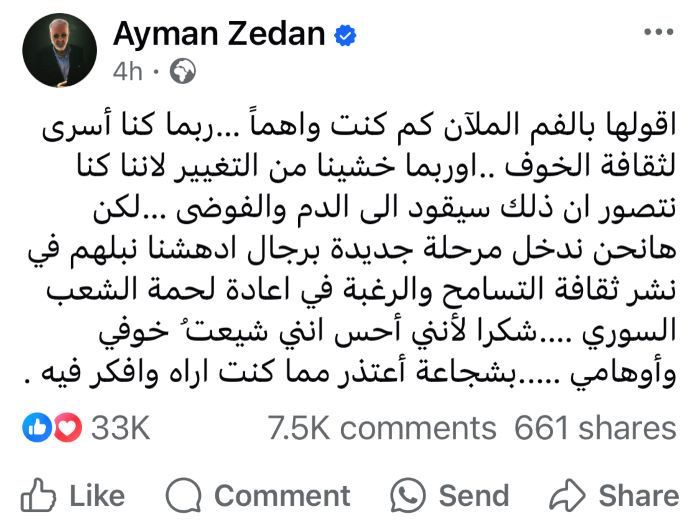The image size is (700, 524).
Task: Click the globe public audience icon
Action: (183, 71)
